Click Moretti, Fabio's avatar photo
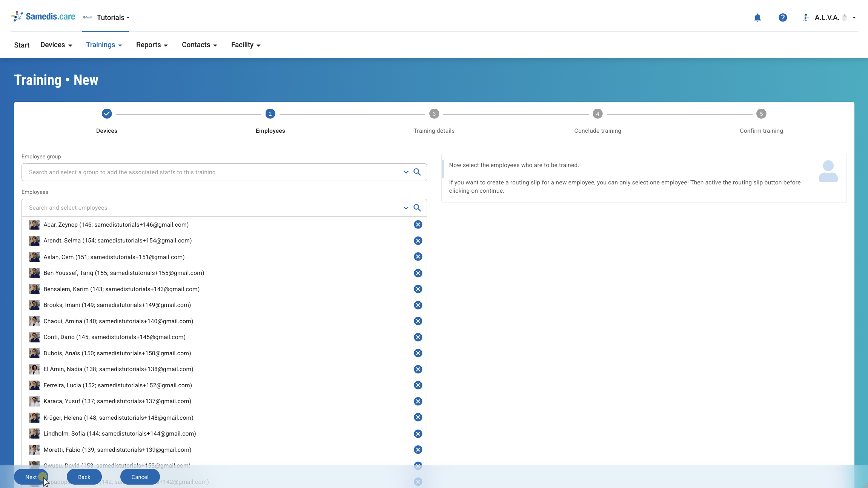 (x=34, y=450)
